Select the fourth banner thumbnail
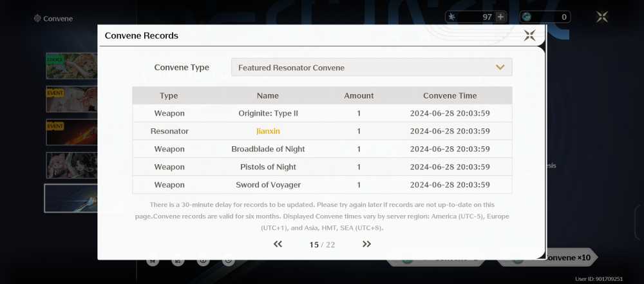Screen dimensions: 644x284 pyautogui.click(x=71, y=166)
